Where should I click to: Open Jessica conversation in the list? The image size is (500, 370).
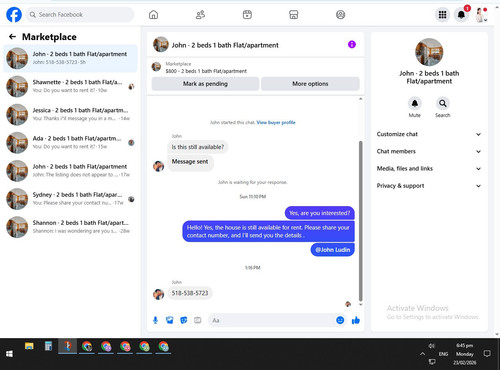coord(70,114)
